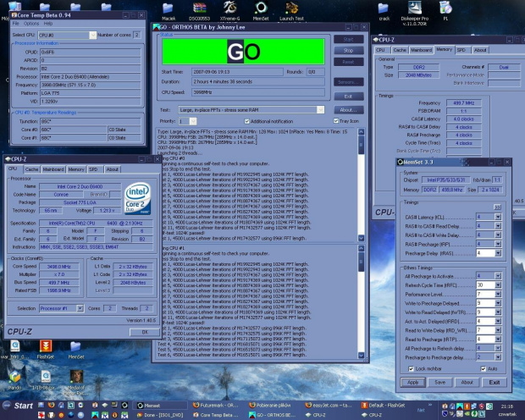Switch to Pobieranie plików taskbar button
This screenshot has width=525, height=420.
pos(272,406)
